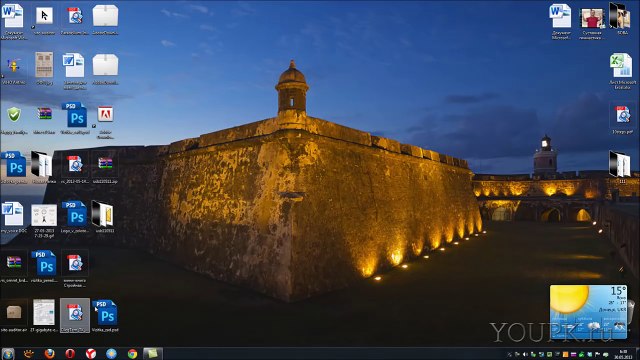Launch Opera from the taskbar
640x360 pixels.
[x=70, y=353]
